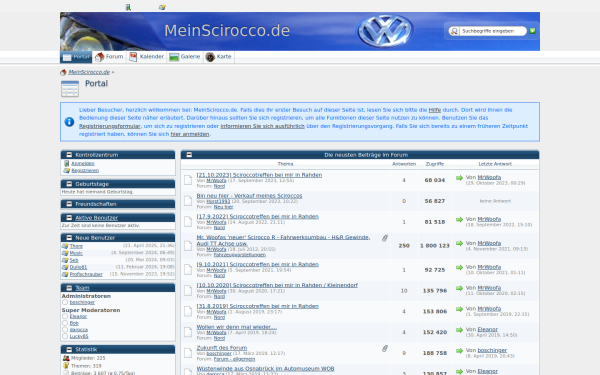600x375 pixels.
Task: Click the MeinScirocco.de banner title
Action: pos(227,31)
